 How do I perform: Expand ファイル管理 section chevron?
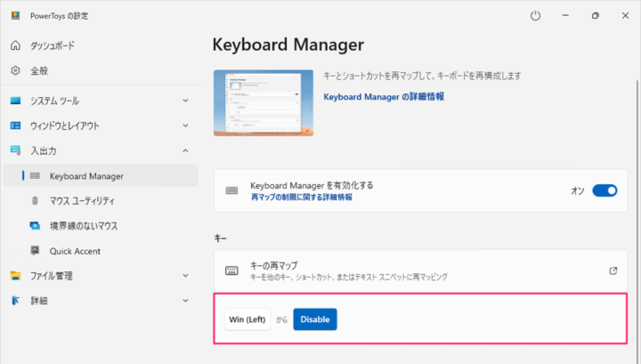click(x=185, y=276)
